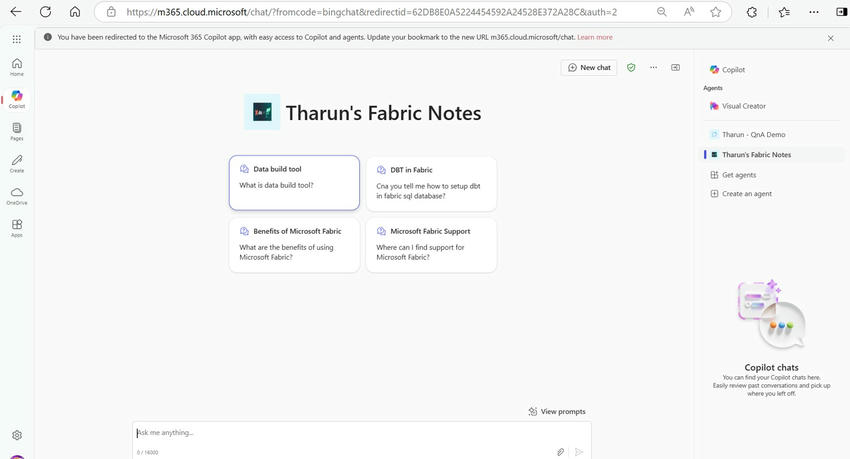This screenshot has width=850, height=459.
Task: Open View prompts
Action: click(557, 411)
